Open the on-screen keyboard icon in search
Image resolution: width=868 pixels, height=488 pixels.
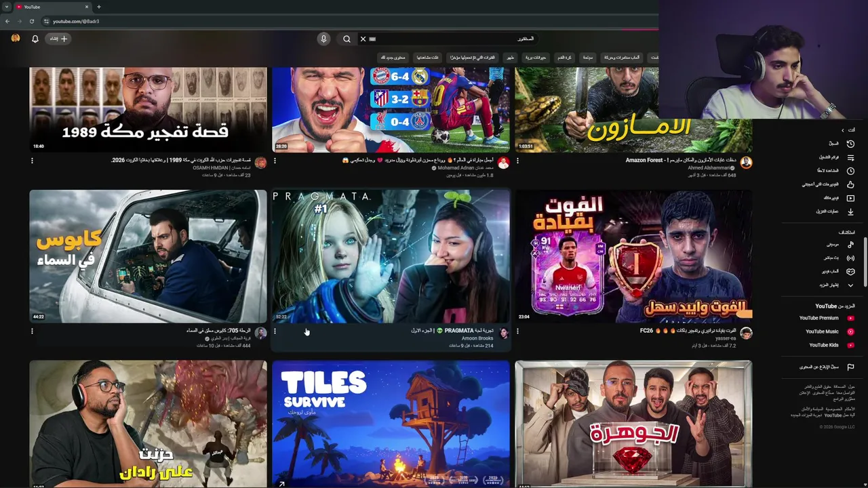(x=372, y=39)
